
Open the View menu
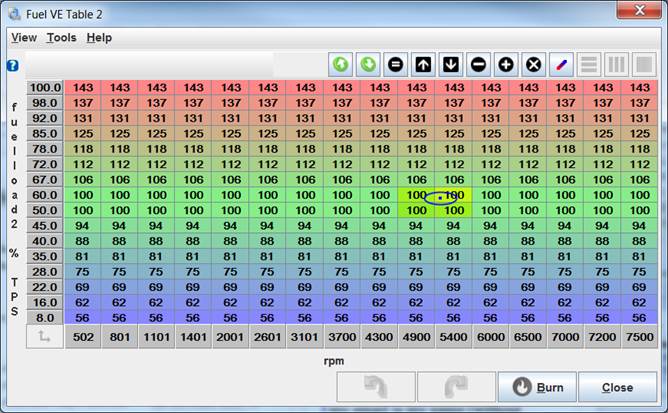point(24,38)
